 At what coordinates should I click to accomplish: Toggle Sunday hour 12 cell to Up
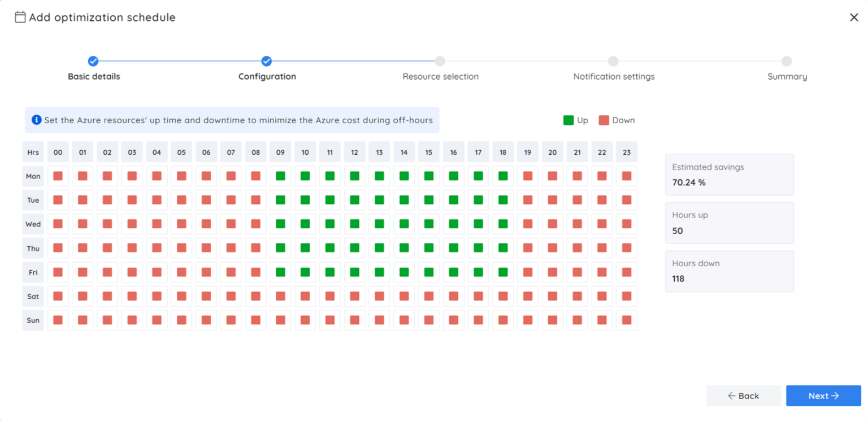tap(355, 320)
